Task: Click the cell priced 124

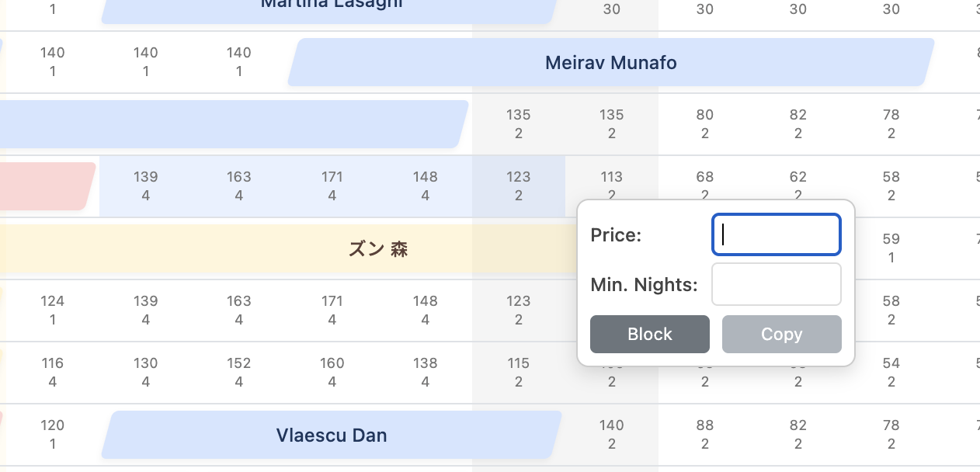Action: click(x=53, y=310)
